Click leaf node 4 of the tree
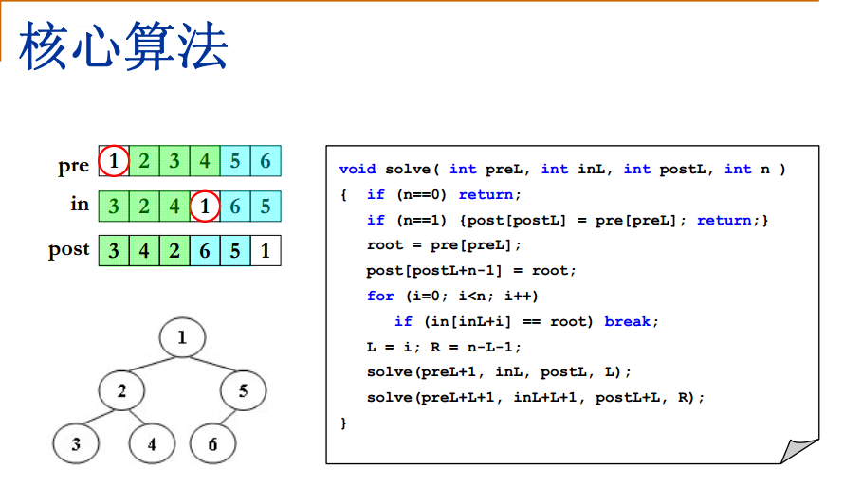 point(153,443)
